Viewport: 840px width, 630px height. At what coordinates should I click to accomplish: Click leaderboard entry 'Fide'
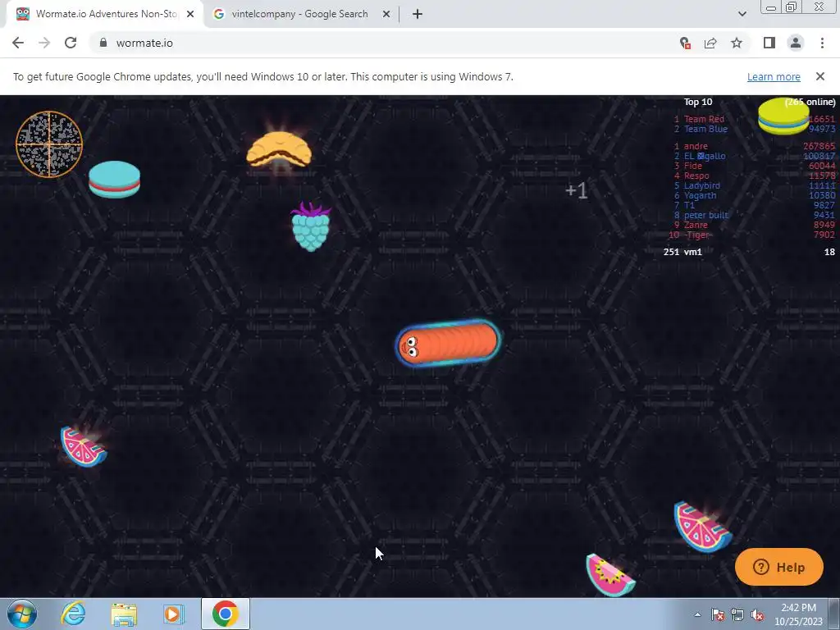point(755,166)
